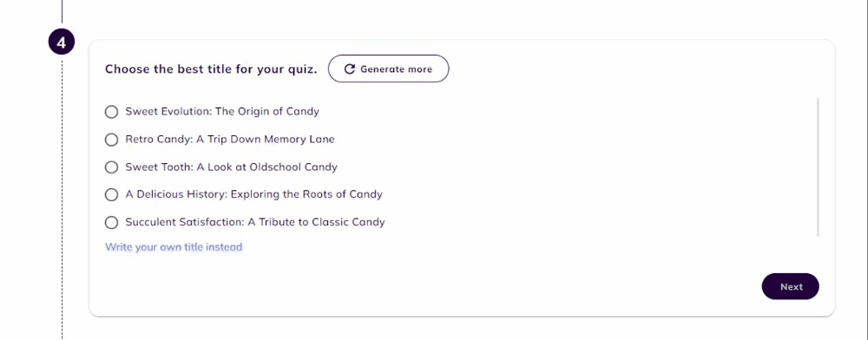Click the 'Choose the best title' heading
This screenshot has height=340, width=868.
click(211, 69)
